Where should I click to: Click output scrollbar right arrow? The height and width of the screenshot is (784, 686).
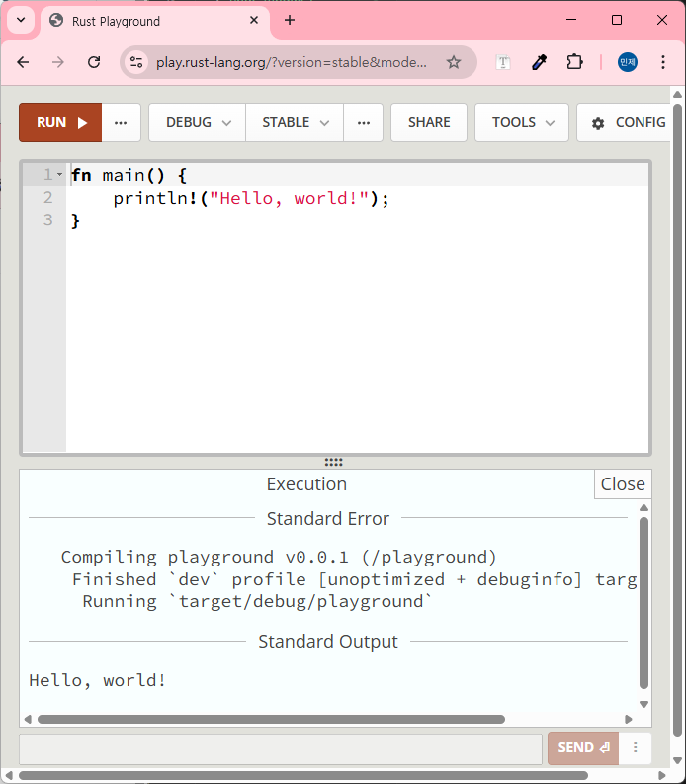point(629,719)
